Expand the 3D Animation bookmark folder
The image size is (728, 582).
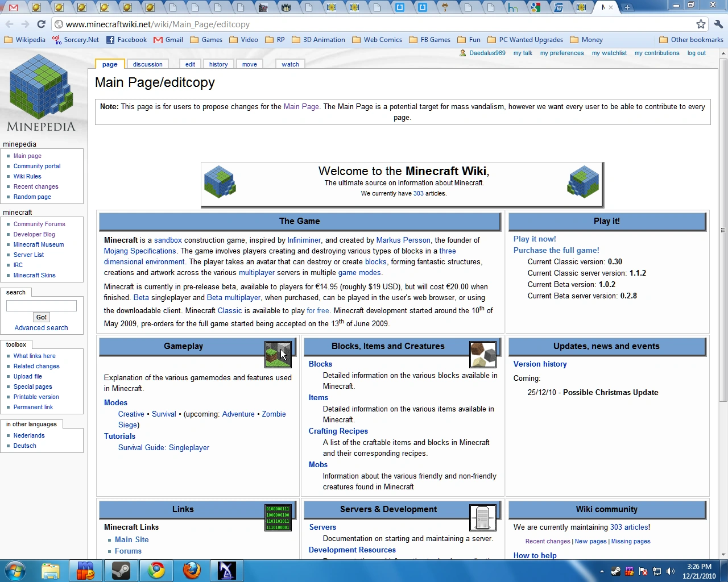click(x=318, y=40)
